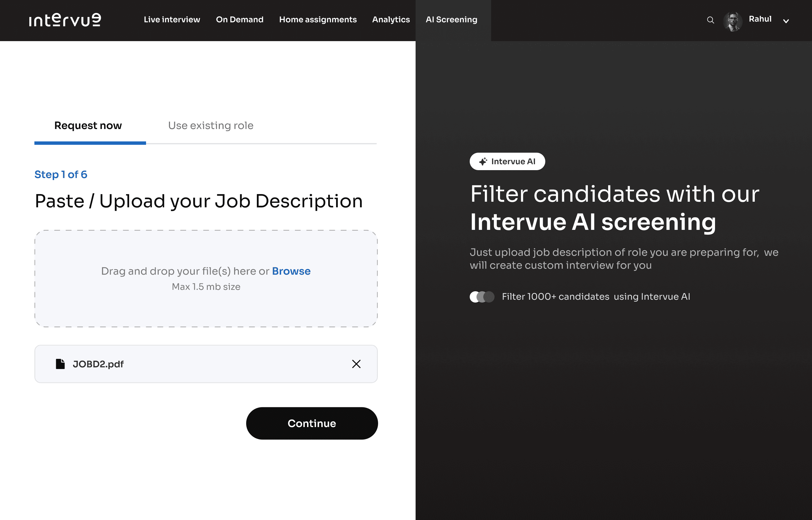Click the Intervue AI badge label

click(x=513, y=161)
